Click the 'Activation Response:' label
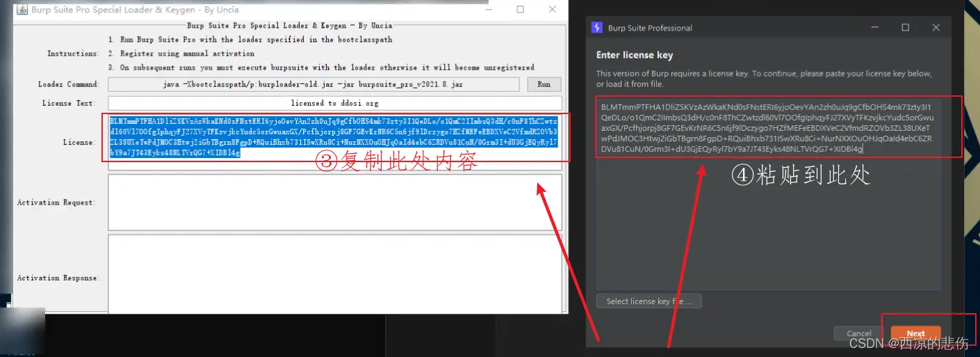 click(58, 278)
